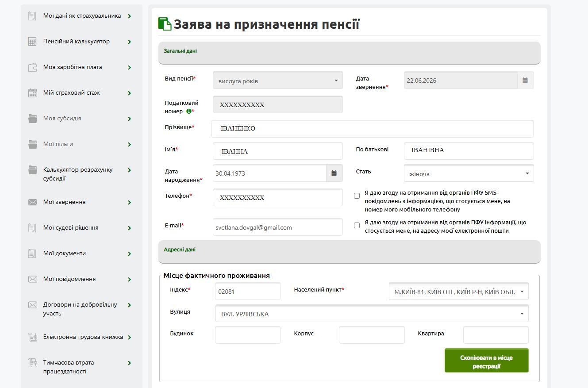Click the 'Дата звернення' field showing 22.06.2026
Image resolution: width=588 pixels, height=388 pixels.
pos(461,81)
